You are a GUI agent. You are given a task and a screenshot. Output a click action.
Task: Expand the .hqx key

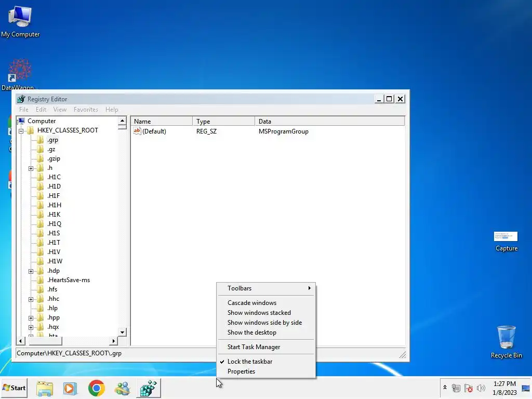[31, 327]
